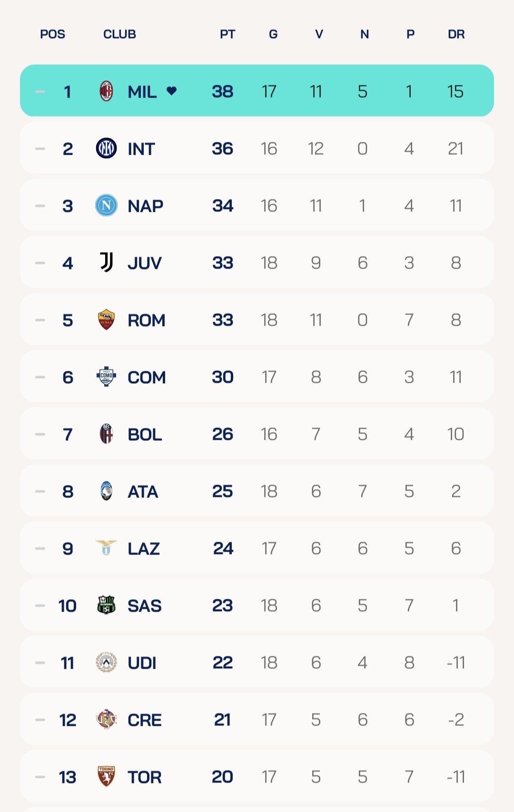Click the Juventus club logo

coord(106,263)
